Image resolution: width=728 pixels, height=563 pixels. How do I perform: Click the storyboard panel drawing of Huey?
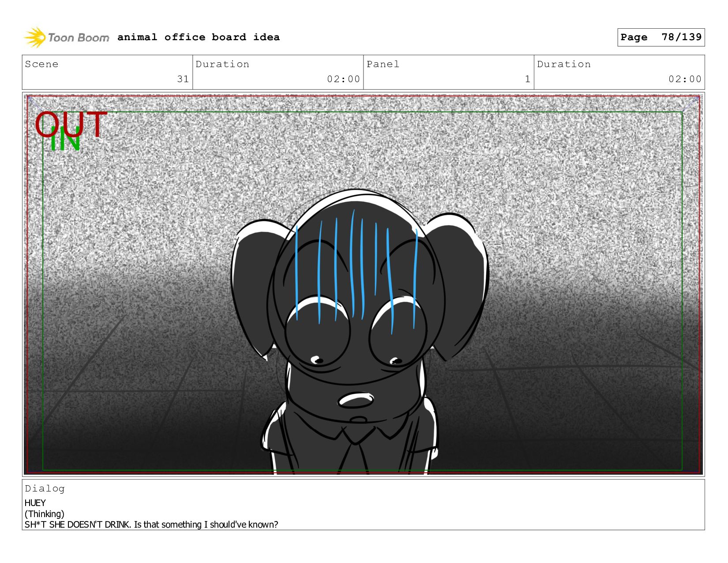(x=363, y=284)
